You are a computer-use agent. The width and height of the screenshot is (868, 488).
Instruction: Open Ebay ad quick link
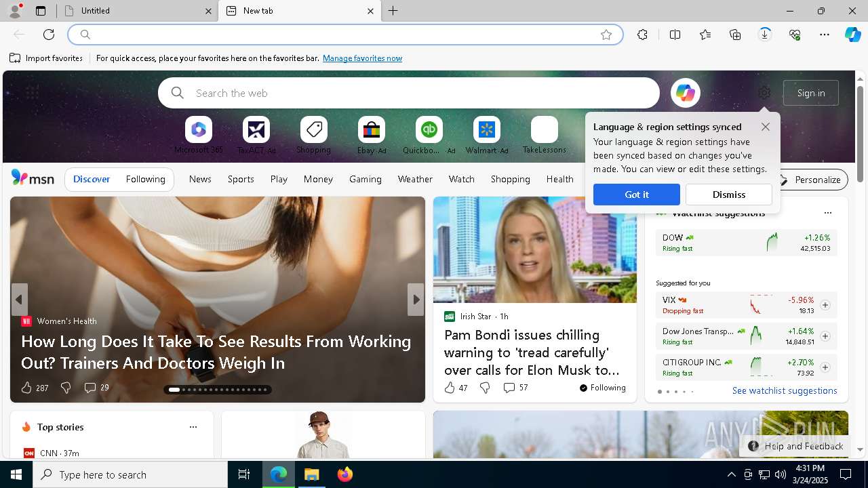(372, 136)
